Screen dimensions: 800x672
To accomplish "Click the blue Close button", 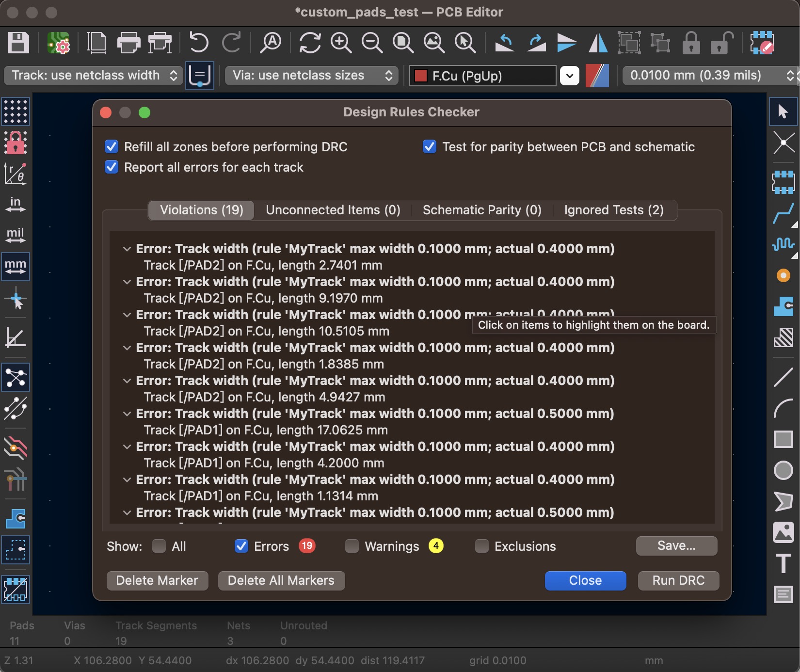I will click(x=585, y=580).
